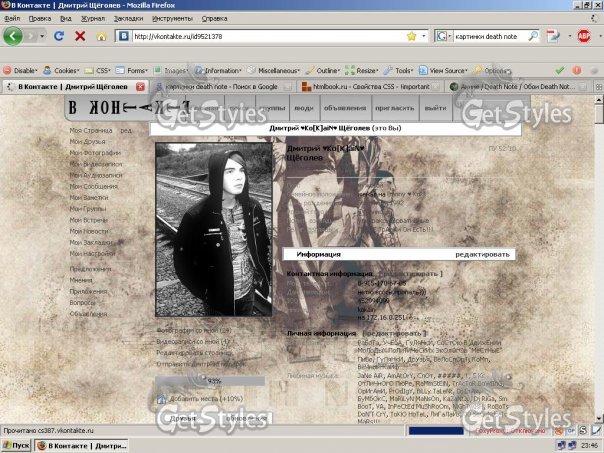Open the Images menu in Web Developer toolbar
Viewport: 604px width, 453px height.
click(x=170, y=70)
